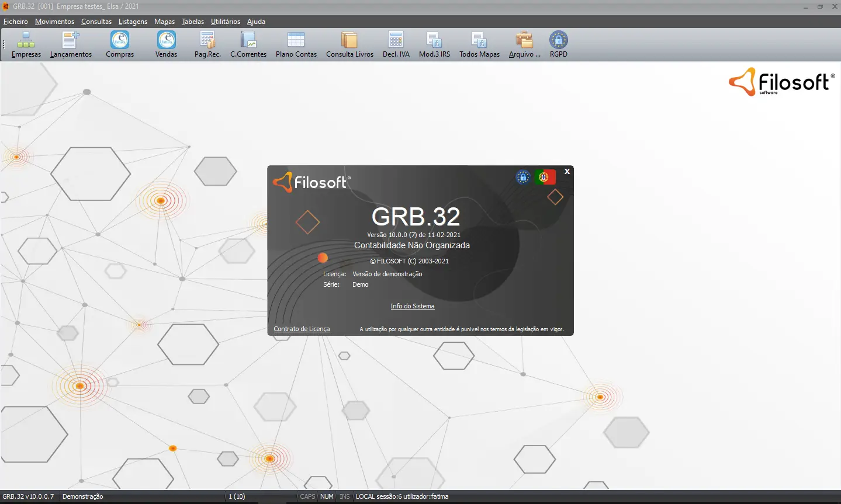Open the Empresas tool
841x504 pixels.
tap(26, 44)
